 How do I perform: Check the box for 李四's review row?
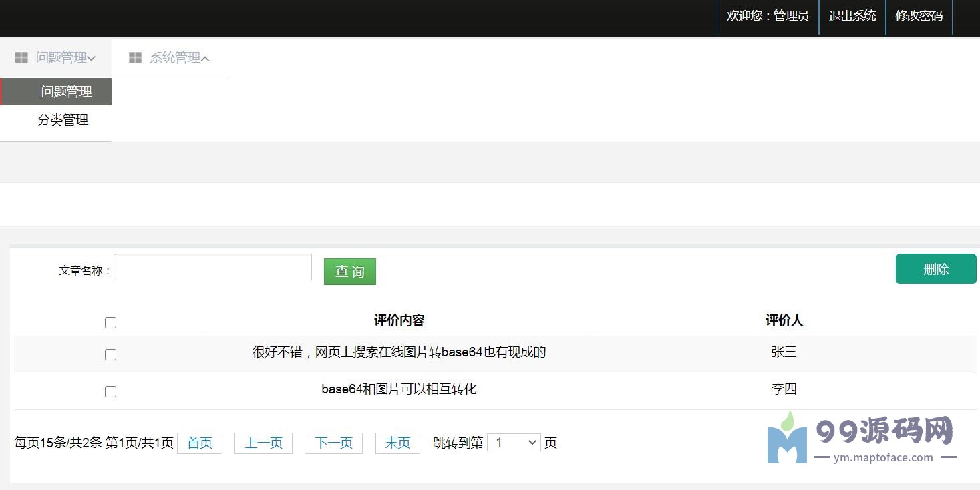click(111, 392)
